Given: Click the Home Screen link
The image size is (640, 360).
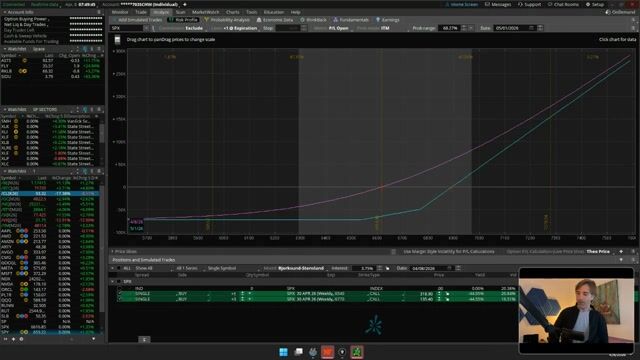Looking at the screenshot, I should 462,4.
